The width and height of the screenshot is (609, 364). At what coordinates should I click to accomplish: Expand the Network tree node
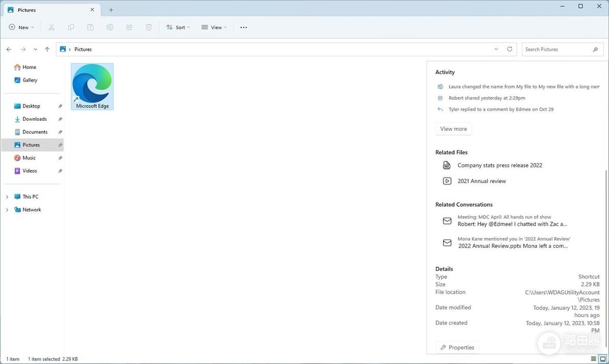pos(7,210)
